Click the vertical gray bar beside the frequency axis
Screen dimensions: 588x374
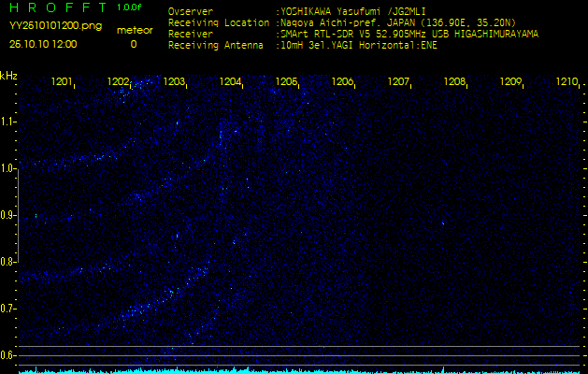click(x=18, y=215)
